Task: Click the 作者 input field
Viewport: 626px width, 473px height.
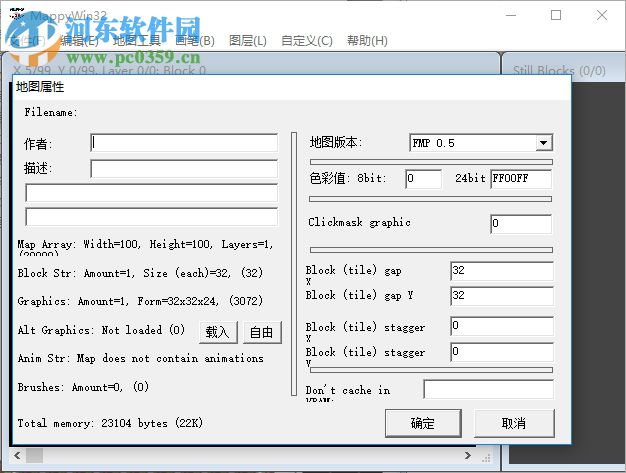Action: click(184, 143)
